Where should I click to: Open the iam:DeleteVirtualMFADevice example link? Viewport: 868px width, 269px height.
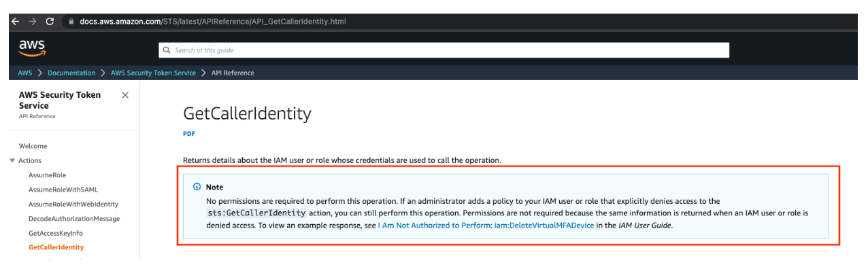pyautogui.click(x=486, y=226)
